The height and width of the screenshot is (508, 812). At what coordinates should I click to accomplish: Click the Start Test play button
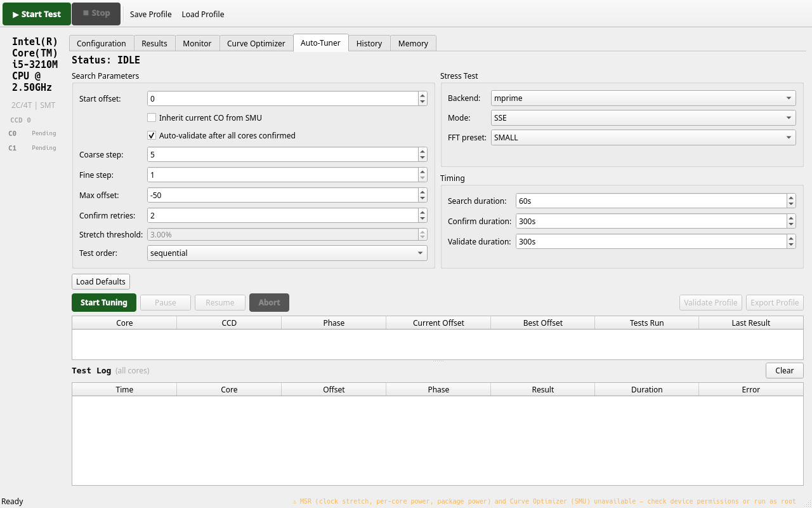[x=37, y=14]
